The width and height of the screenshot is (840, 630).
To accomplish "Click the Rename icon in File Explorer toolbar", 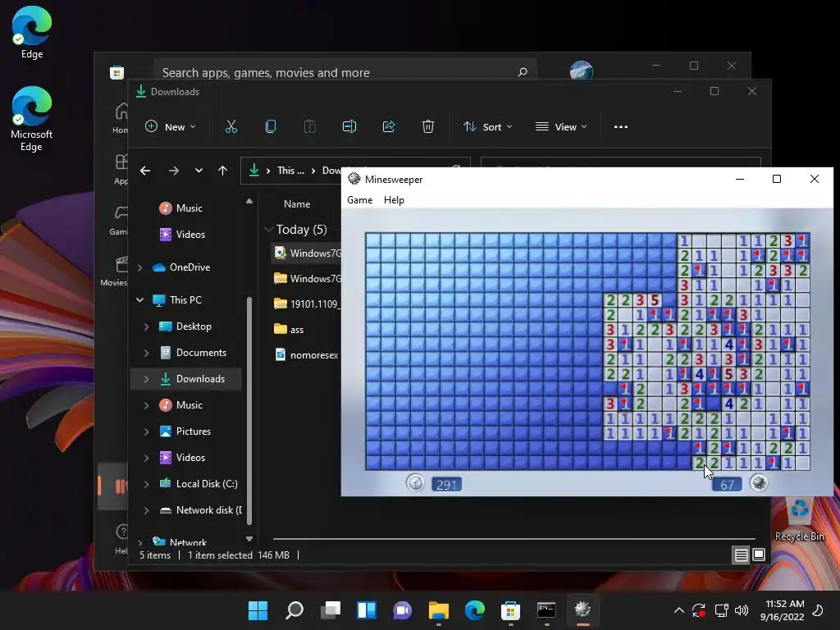I will (x=349, y=127).
